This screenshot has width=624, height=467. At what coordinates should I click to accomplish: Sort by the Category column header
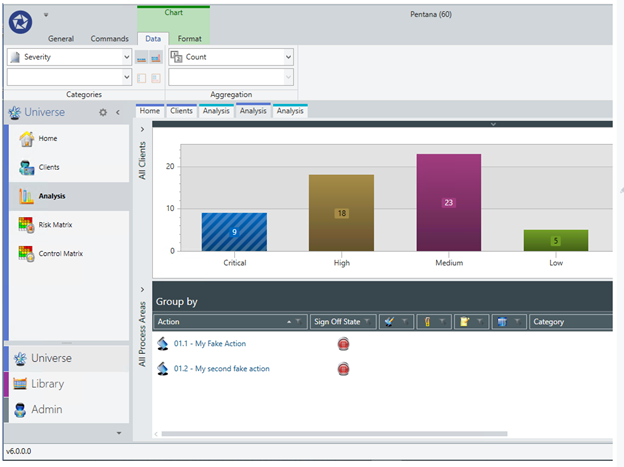point(571,322)
